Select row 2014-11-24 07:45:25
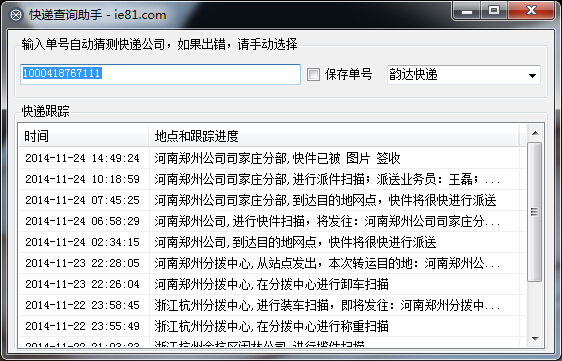The width and height of the screenshot is (562, 361). (x=272, y=200)
